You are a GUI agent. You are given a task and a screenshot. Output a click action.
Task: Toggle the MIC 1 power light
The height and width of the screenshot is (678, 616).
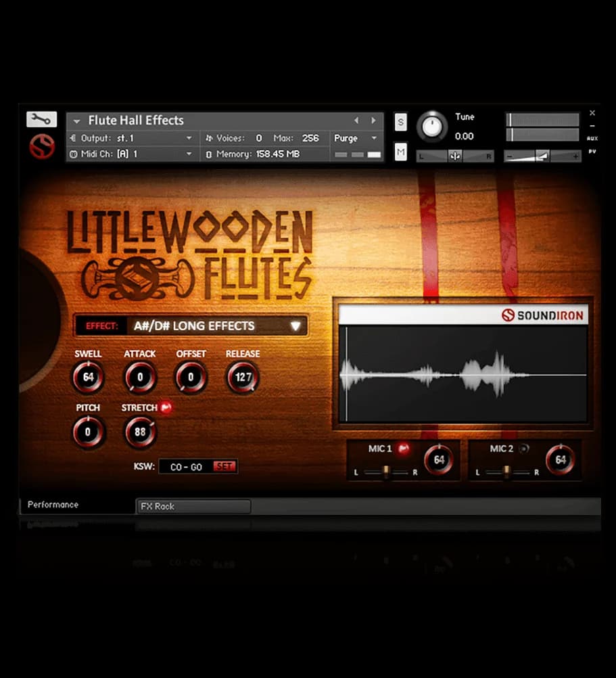pyautogui.click(x=404, y=447)
